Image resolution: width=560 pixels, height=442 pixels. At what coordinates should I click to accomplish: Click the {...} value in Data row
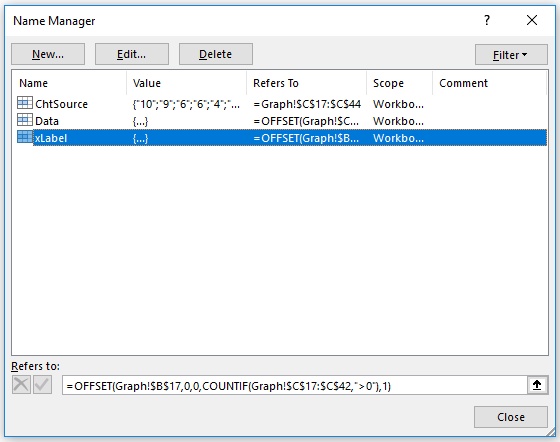point(140,121)
